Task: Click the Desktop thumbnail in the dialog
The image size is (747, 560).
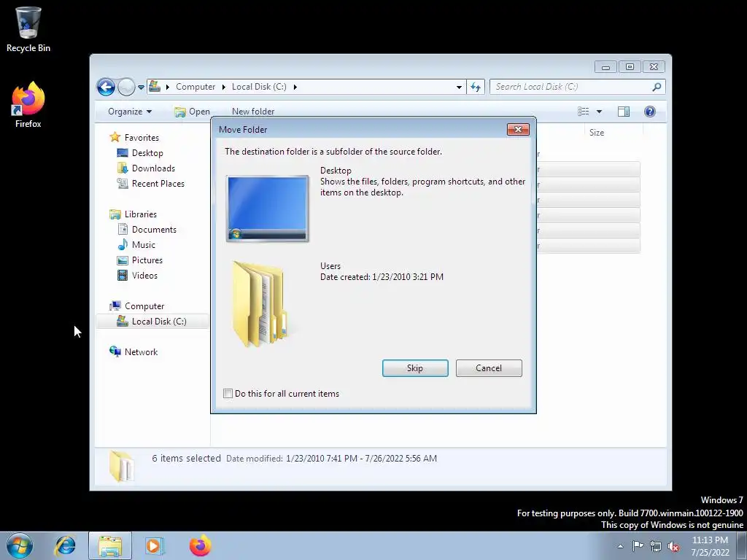Action: click(x=267, y=209)
